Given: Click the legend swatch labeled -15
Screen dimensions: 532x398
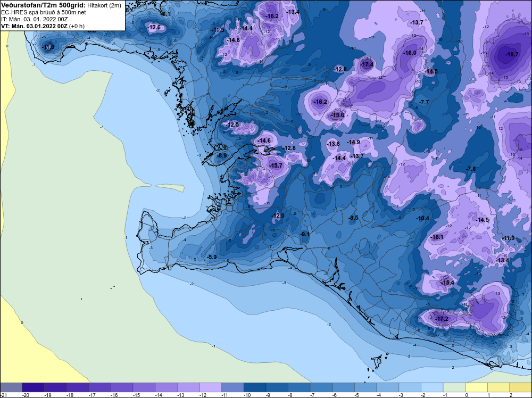Looking at the screenshot, I should 144,387.
